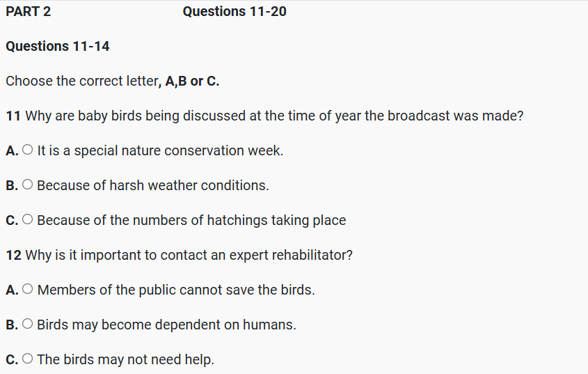The width and height of the screenshot is (588, 374).
Task: Click the text 'Because of harsh weather conditions.'
Action: tap(152, 185)
